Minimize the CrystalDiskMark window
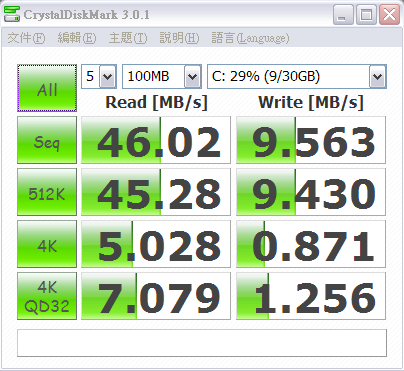The height and width of the screenshot is (371, 404). 343,15
